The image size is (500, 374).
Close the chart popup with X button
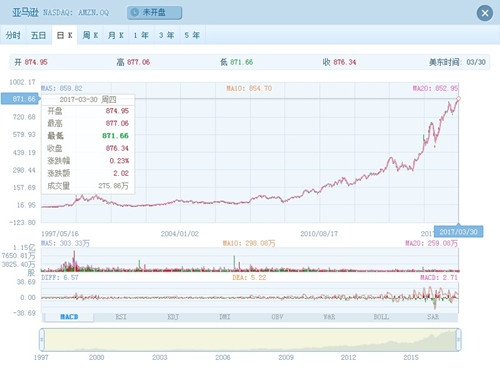point(485,13)
